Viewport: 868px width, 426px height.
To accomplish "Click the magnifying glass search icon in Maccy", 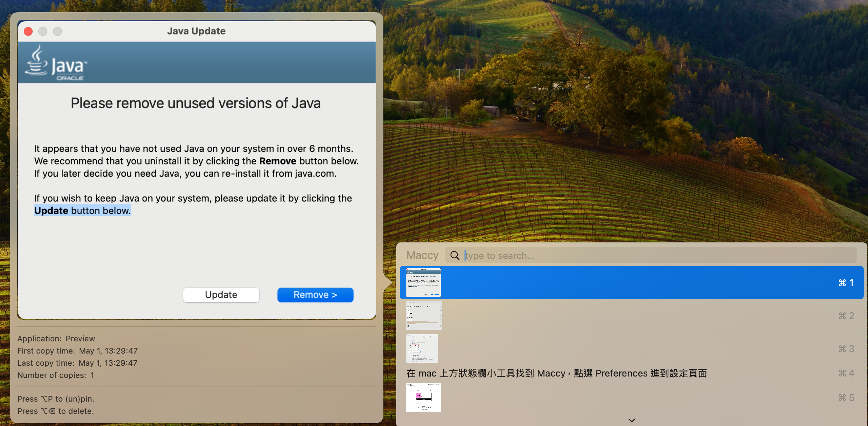I will click(455, 255).
